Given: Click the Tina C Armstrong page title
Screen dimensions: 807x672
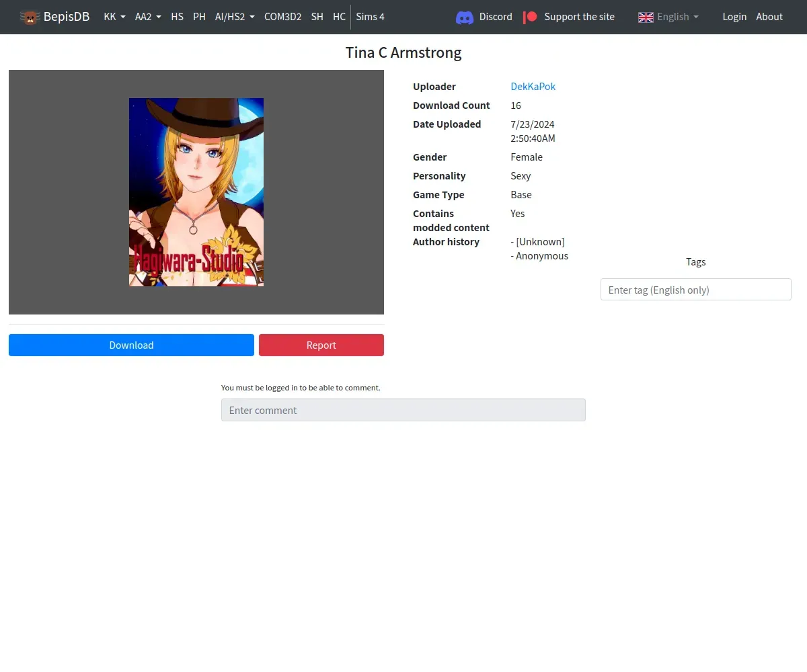Looking at the screenshot, I should 403,52.
